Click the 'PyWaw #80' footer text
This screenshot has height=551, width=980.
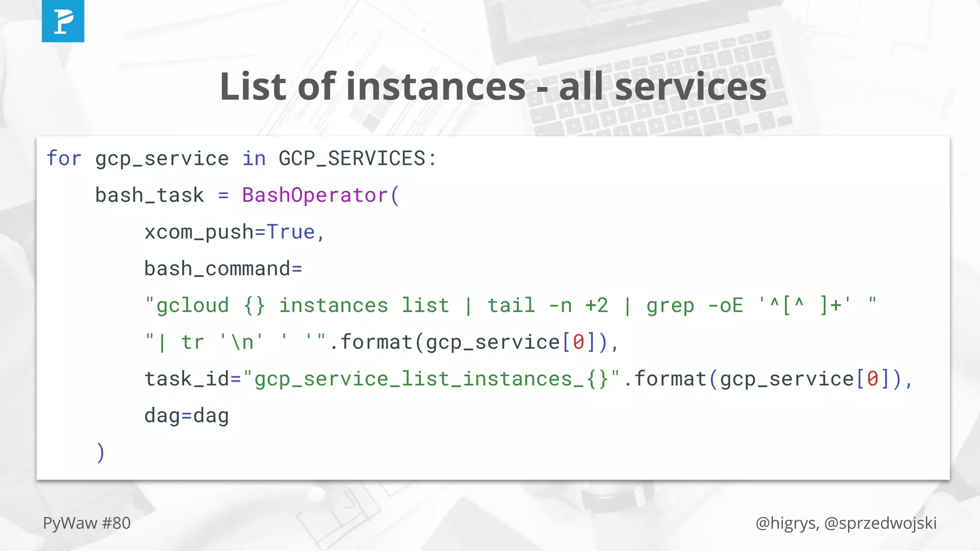87,523
